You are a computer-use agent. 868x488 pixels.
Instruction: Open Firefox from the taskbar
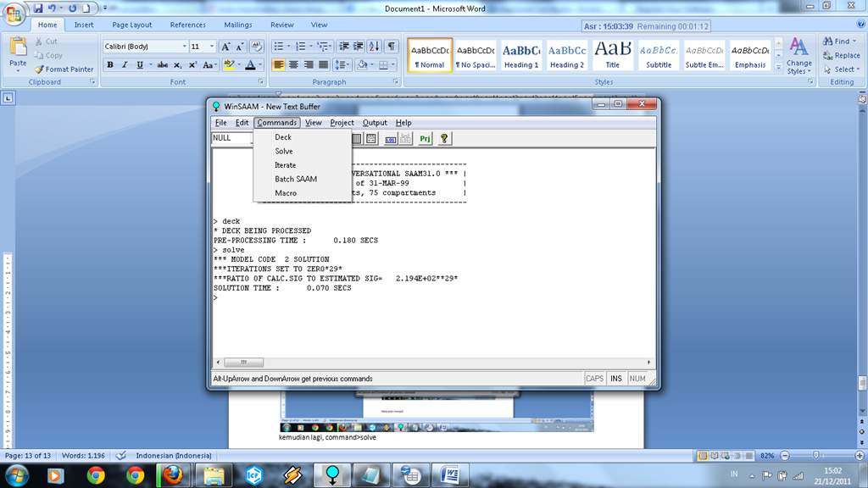click(173, 475)
